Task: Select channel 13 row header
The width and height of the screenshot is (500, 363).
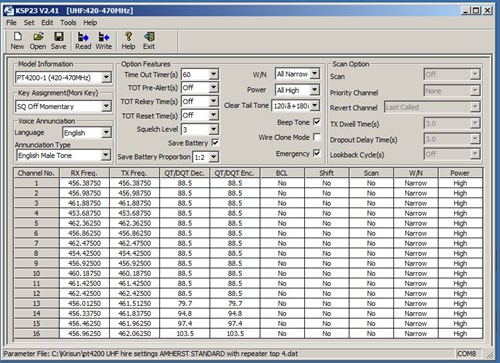Action: (36, 303)
